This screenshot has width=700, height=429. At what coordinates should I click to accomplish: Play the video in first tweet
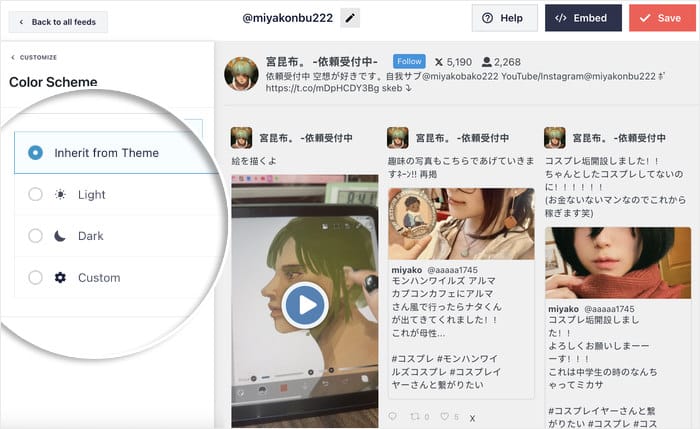coord(304,304)
